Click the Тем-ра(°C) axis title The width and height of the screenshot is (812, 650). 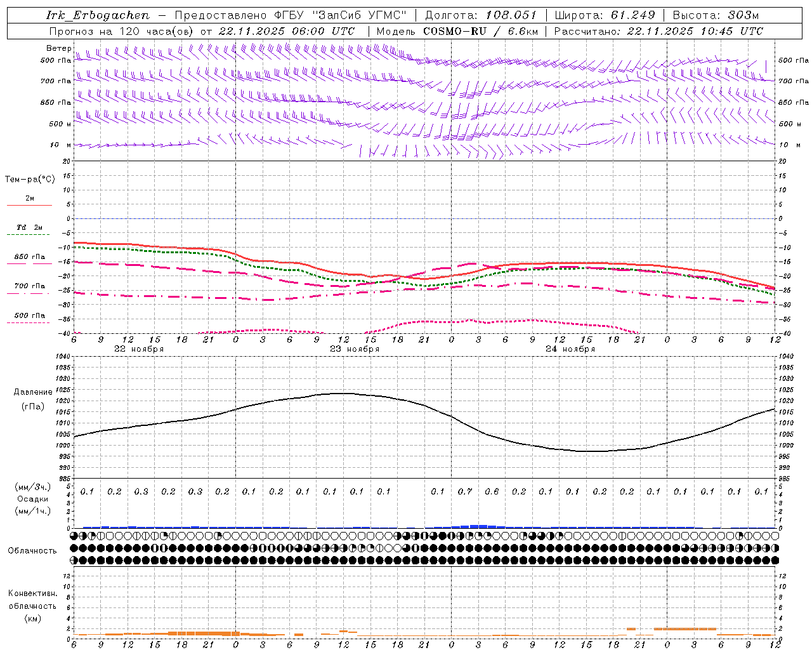pos(30,180)
